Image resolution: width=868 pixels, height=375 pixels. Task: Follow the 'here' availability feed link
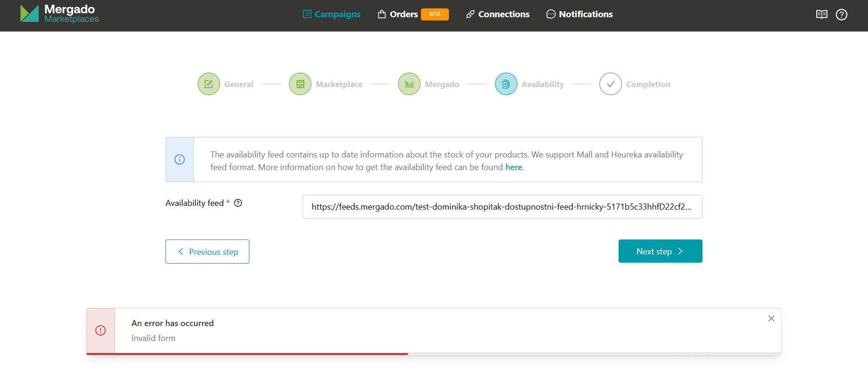pyautogui.click(x=513, y=167)
